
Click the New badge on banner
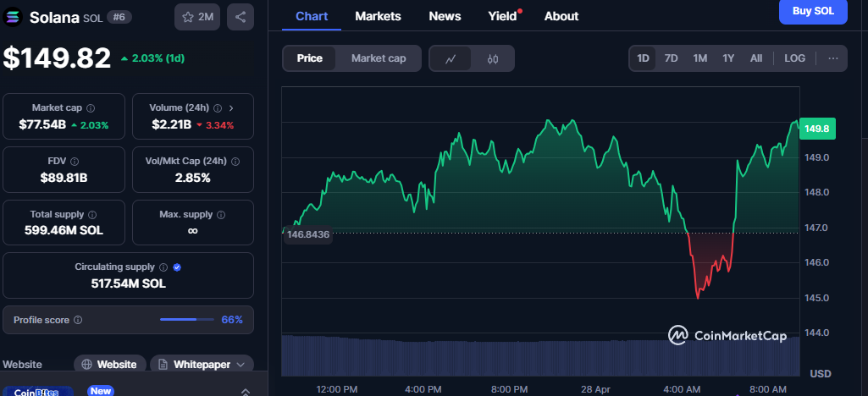click(101, 391)
